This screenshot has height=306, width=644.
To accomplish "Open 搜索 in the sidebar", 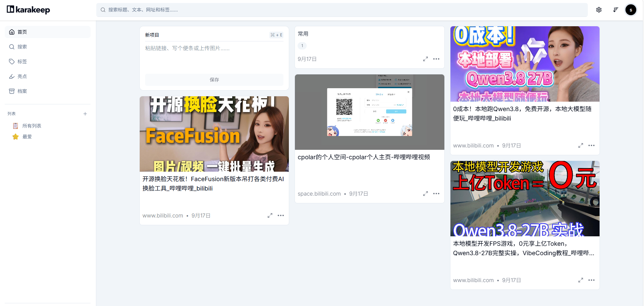I will 48,47.
